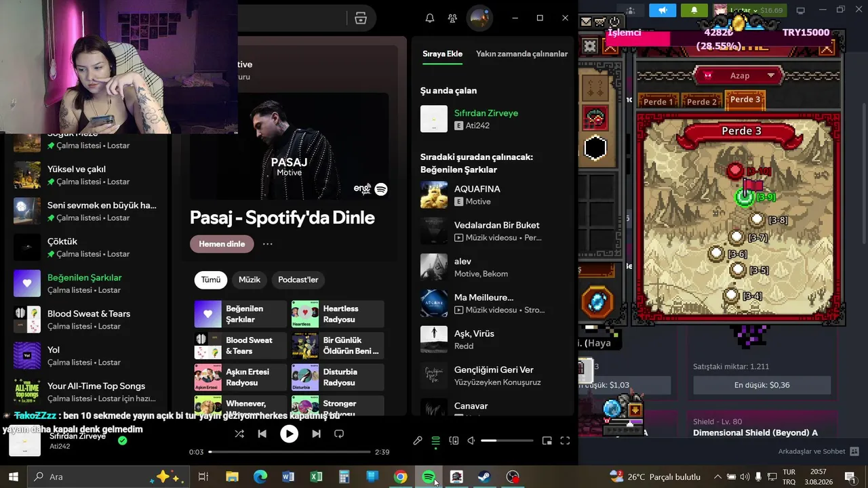Open the Disturbia Radyosu card

click(x=338, y=377)
